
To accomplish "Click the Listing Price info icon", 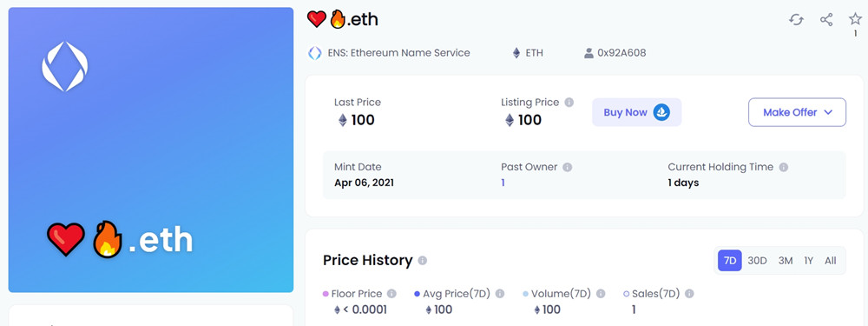I will [x=569, y=102].
